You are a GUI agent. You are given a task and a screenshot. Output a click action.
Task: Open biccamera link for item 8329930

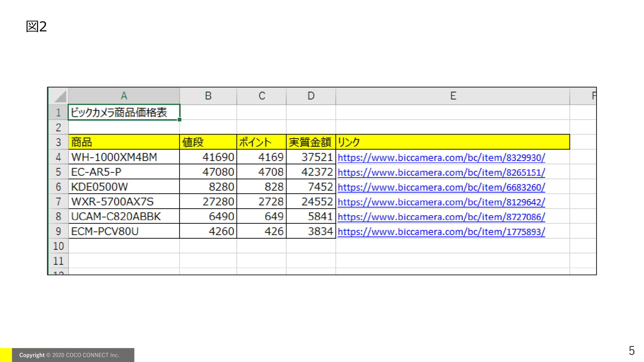point(441,158)
